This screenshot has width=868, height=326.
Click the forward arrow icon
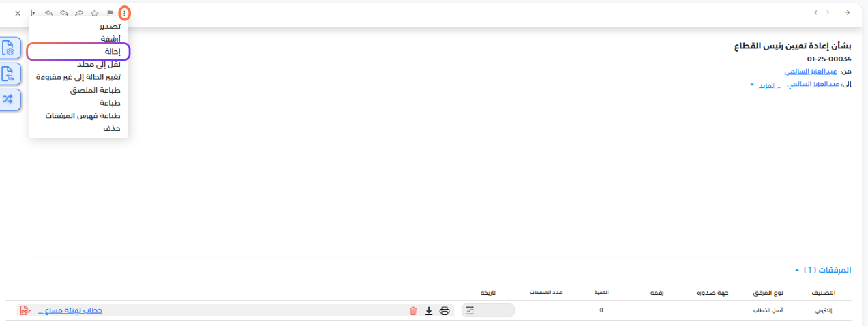(x=79, y=13)
